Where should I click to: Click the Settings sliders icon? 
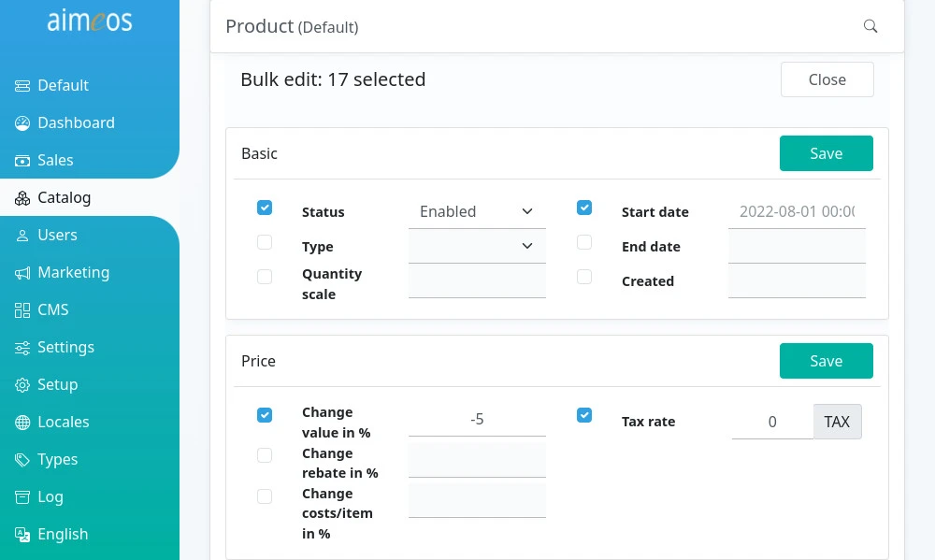point(22,348)
